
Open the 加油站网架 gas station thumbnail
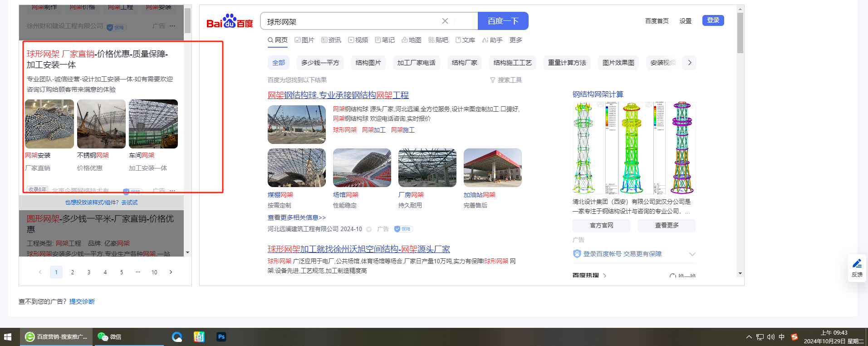click(493, 168)
